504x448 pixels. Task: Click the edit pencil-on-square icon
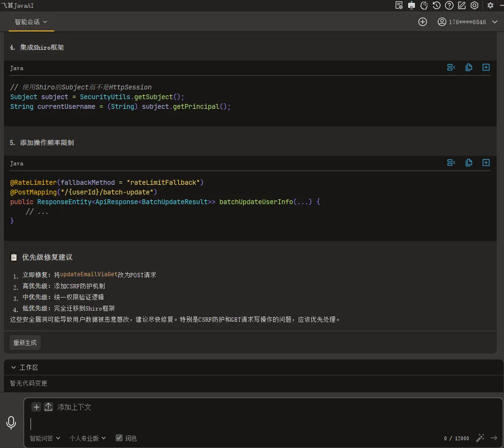[462, 5]
